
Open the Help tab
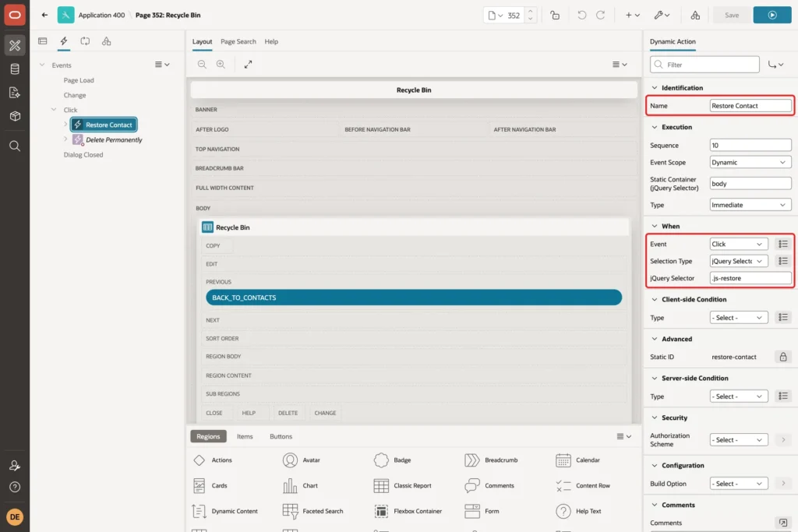pyautogui.click(x=271, y=41)
